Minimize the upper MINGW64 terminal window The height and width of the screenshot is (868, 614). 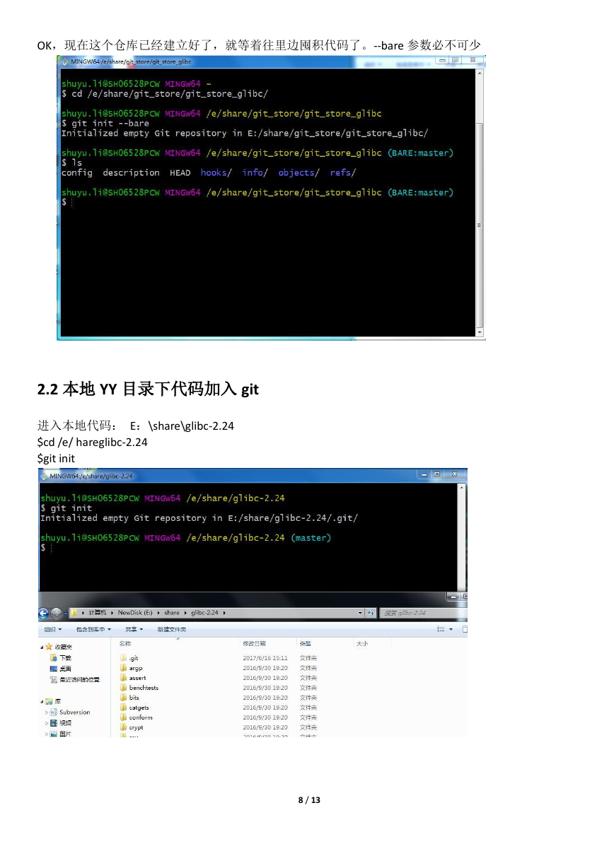click(x=442, y=61)
